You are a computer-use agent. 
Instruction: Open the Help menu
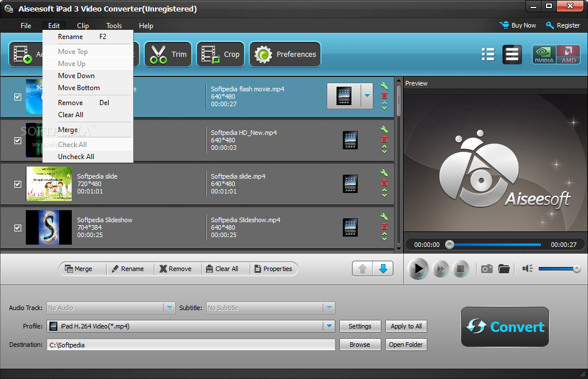pos(146,25)
